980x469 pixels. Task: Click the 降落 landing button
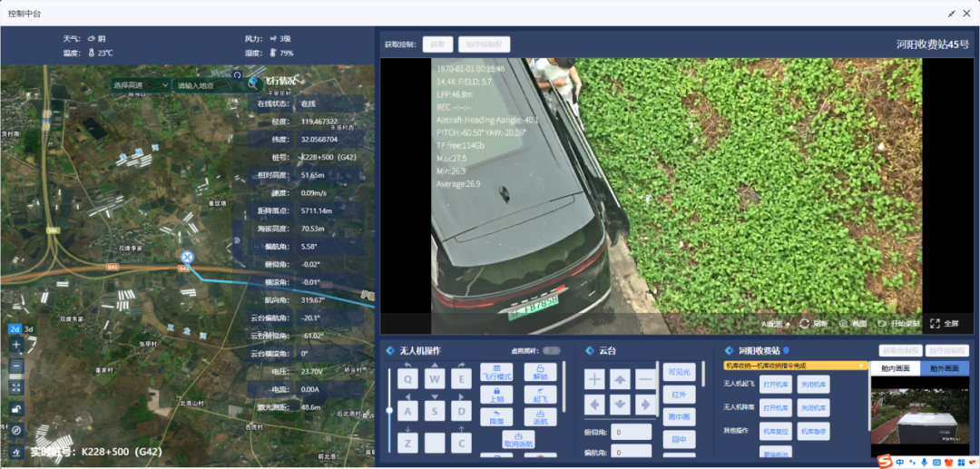[x=496, y=417]
